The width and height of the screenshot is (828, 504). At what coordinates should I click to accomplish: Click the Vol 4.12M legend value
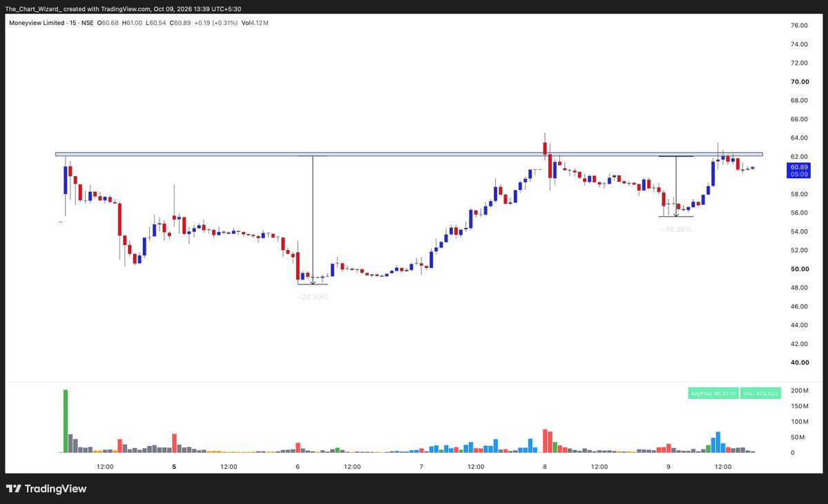tap(255, 23)
